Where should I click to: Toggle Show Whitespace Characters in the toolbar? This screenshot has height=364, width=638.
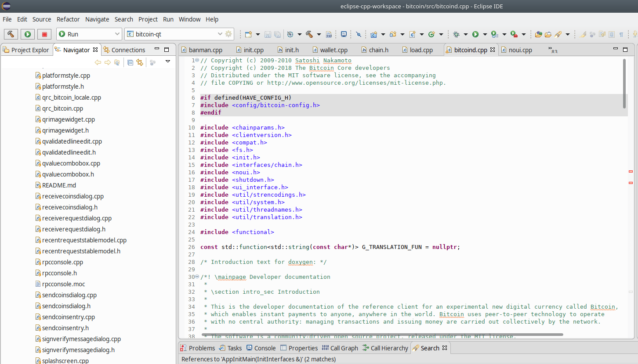point(621,34)
